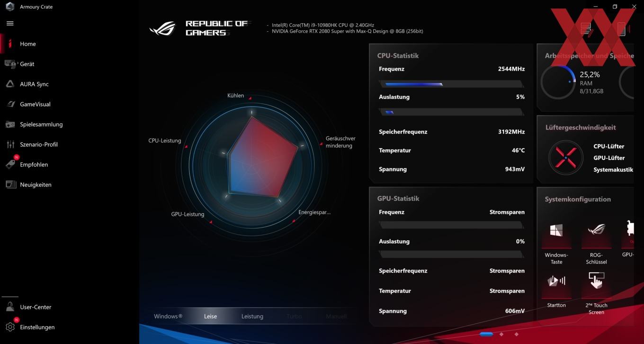Viewport: 644px width, 344px height.
Task: Click the CPU-Leistung radar label
Action: [x=165, y=141]
